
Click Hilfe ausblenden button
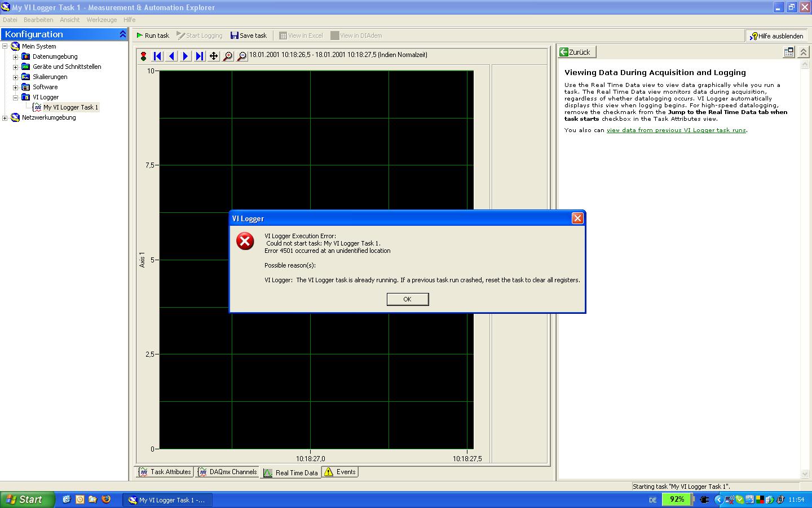coord(777,36)
